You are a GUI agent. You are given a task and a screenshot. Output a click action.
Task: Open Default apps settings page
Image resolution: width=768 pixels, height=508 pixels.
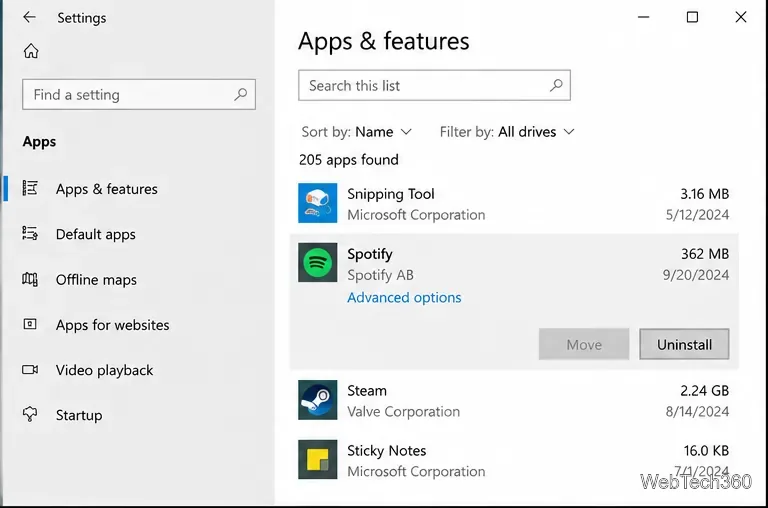(x=96, y=234)
